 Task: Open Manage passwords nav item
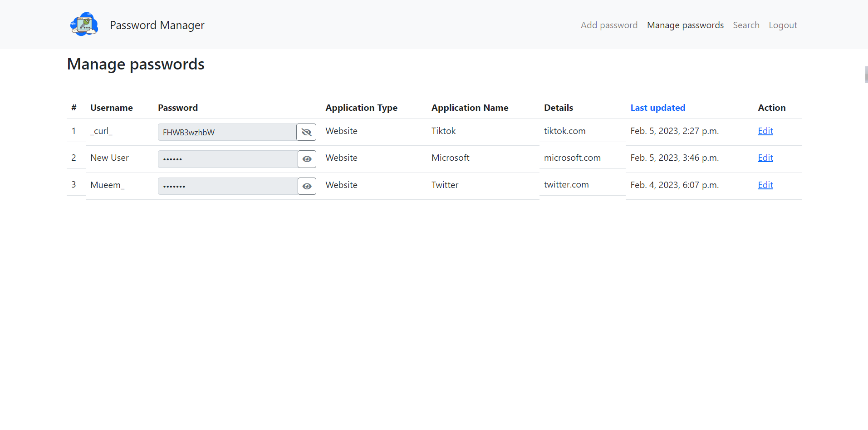(x=685, y=25)
